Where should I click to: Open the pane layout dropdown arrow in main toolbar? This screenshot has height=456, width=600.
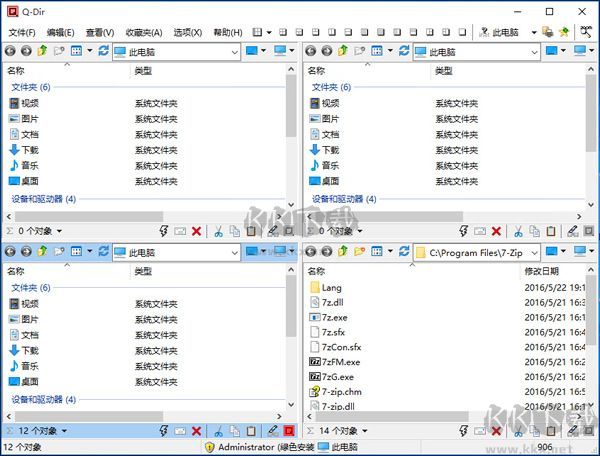pyautogui.click(x=269, y=33)
